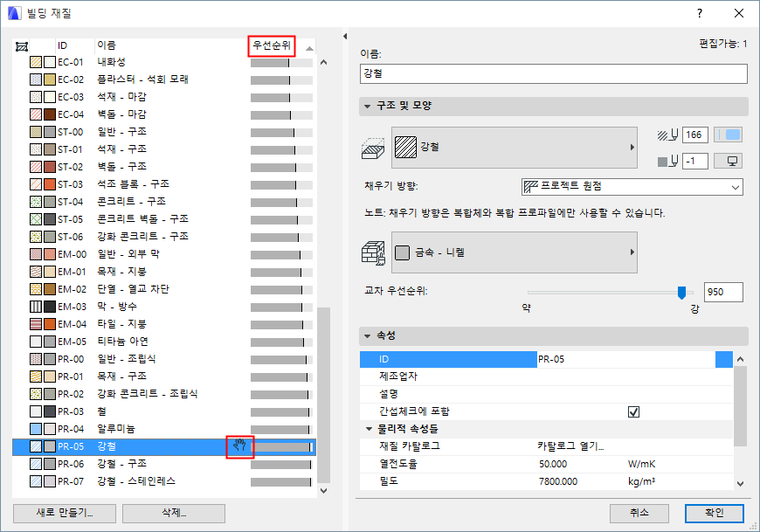Open the cut fill 강철 selector popup
Image resolution: width=760 pixels, height=532 pixels.
pos(515,148)
